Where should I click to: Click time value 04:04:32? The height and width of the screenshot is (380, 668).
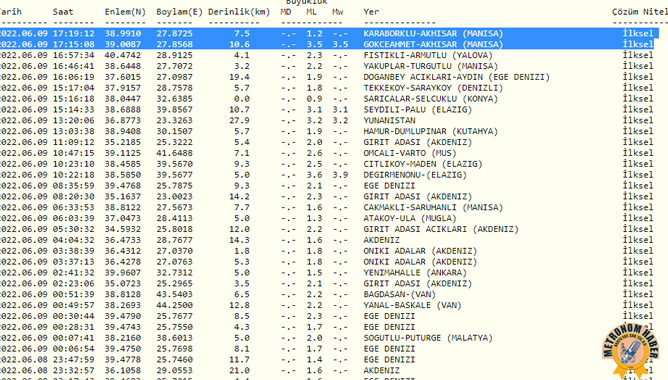click(73, 240)
